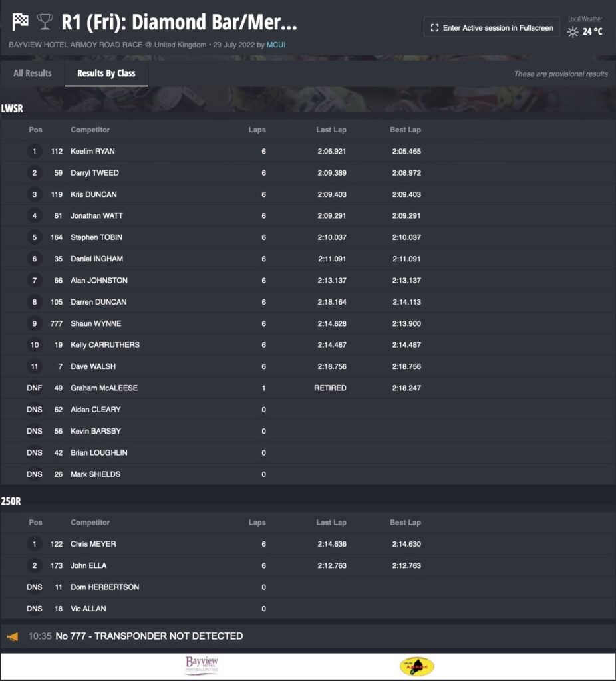The height and width of the screenshot is (681, 616).
Task: Select competitor Brian LOUGHLIN
Action: tap(99, 452)
